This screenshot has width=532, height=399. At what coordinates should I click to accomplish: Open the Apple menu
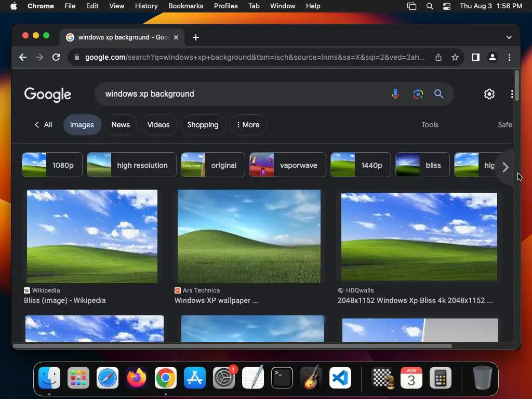[x=14, y=6]
